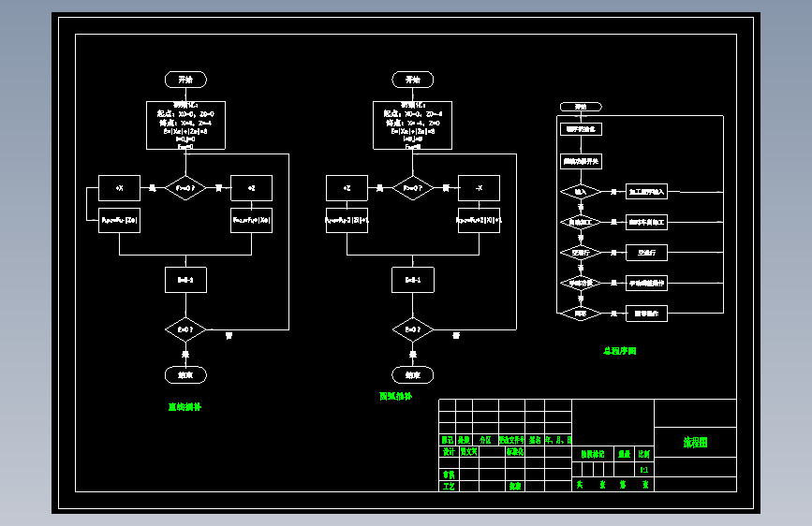Viewport: 812px width, 526px height.
Task: Select the 回零 decision diamond
Action: pos(581,314)
